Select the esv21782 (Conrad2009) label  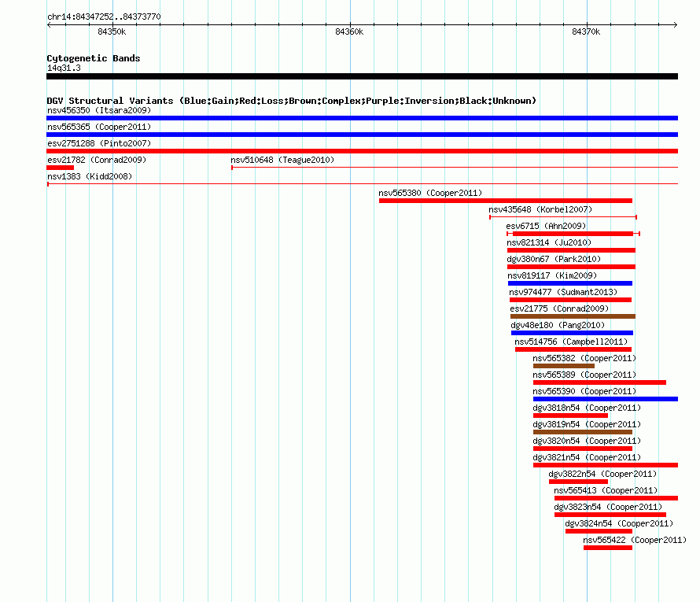[x=97, y=160]
